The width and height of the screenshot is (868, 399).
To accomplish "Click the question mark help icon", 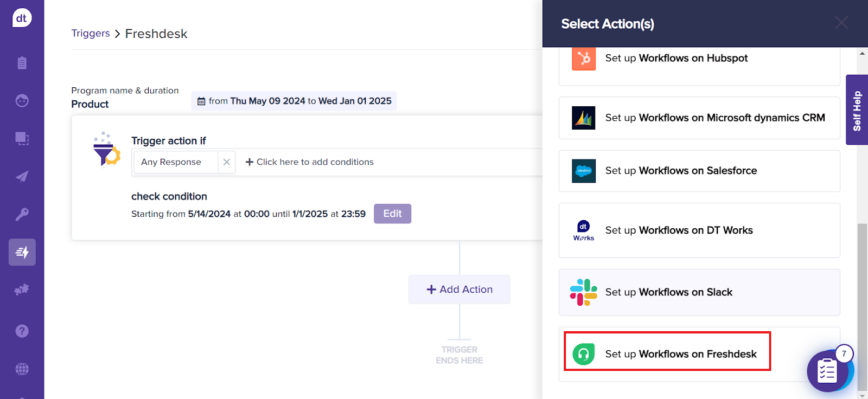I will (x=22, y=331).
